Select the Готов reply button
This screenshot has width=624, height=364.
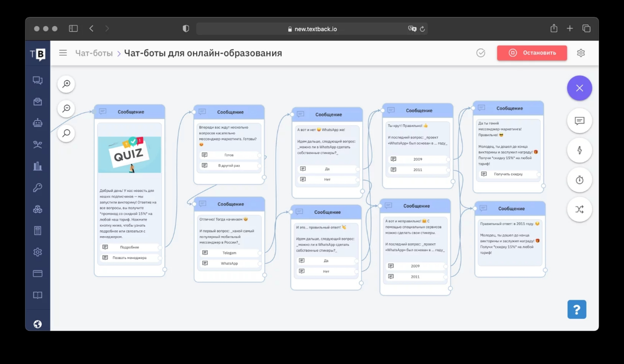click(229, 155)
